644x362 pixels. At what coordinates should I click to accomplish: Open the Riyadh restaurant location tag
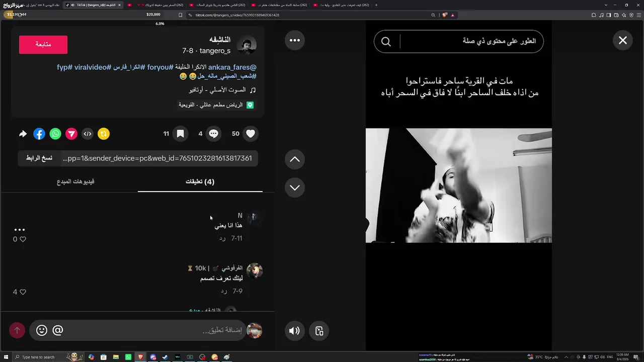tap(216, 105)
